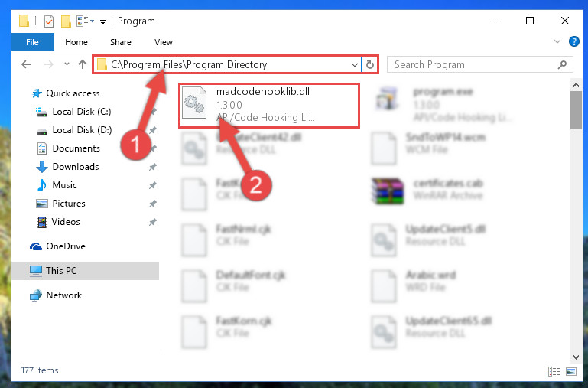The image size is (588, 388).
Task: Refresh the current folder view
Action: (x=370, y=64)
